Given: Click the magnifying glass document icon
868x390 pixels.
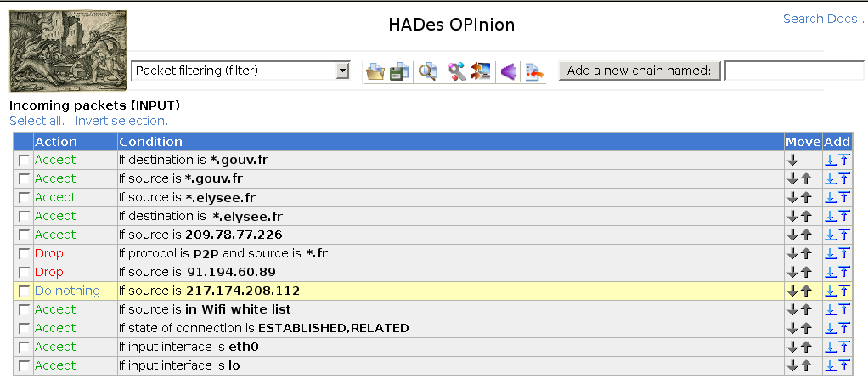Looking at the screenshot, I should click(427, 71).
